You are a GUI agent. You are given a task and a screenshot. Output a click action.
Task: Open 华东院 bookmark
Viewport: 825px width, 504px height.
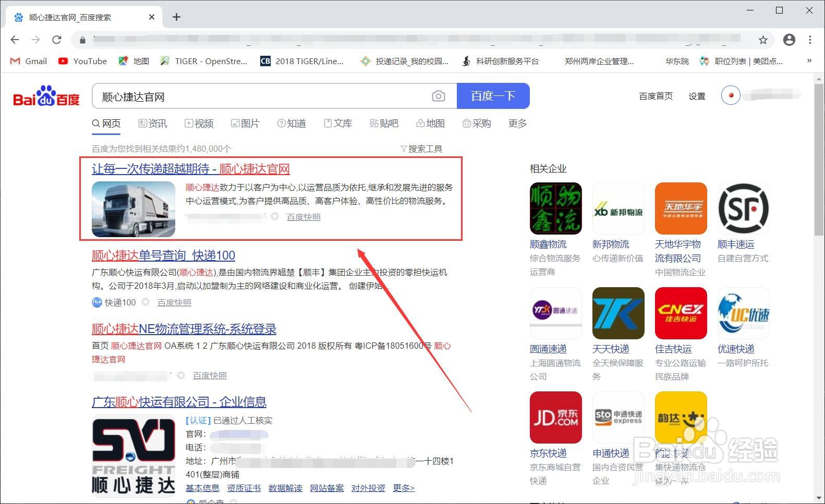pyautogui.click(x=677, y=61)
